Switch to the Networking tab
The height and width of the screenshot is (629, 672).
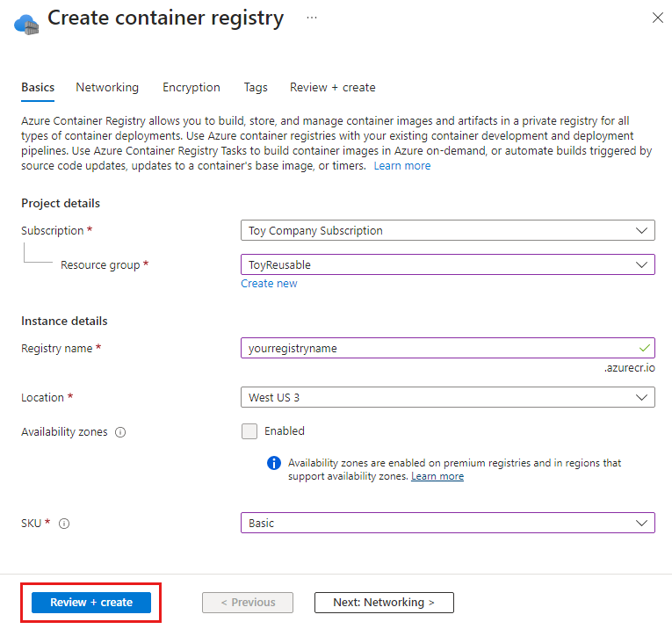(x=107, y=87)
